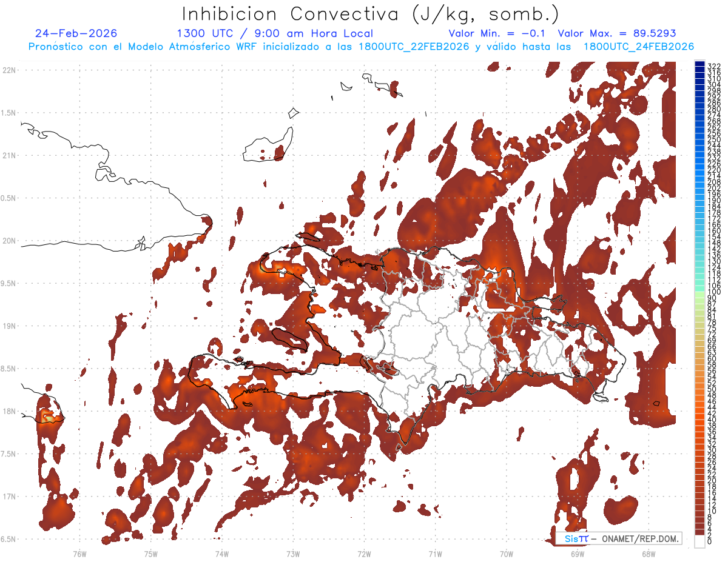This screenshot has width=728, height=562.
Task: Click the "68W" longitude label
Action: click(649, 554)
